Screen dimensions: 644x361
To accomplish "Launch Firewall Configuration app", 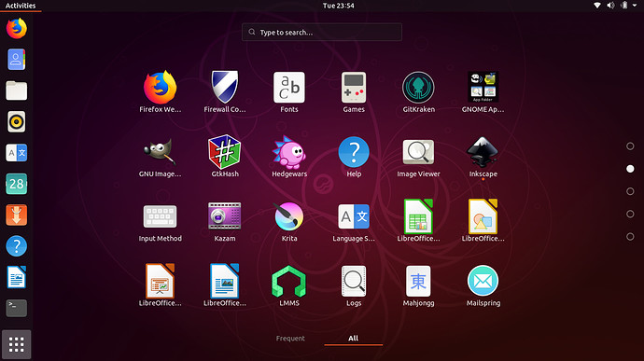I will pyautogui.click(x=225, y=87).
